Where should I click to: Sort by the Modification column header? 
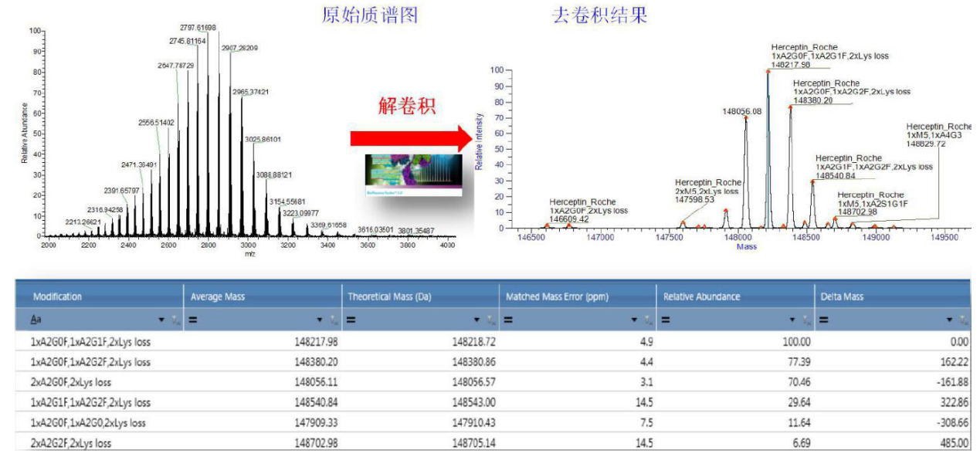point(99,296)
